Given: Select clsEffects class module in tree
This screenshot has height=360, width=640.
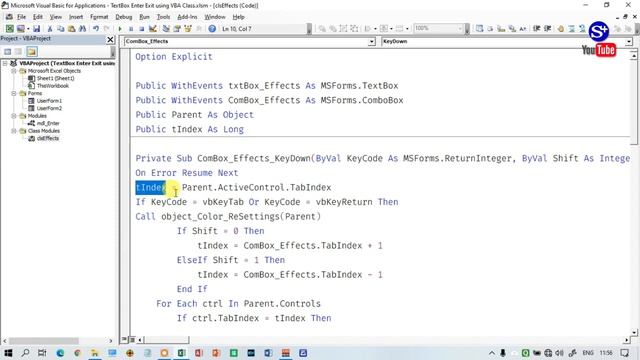Looking at the screenshot, I should (x=48, y=138).
